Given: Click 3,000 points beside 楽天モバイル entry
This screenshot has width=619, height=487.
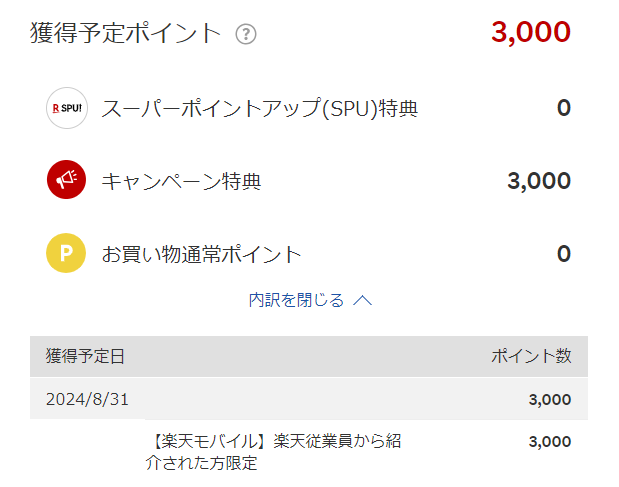Looking at the screenshot, I should [x=550, y=442].
